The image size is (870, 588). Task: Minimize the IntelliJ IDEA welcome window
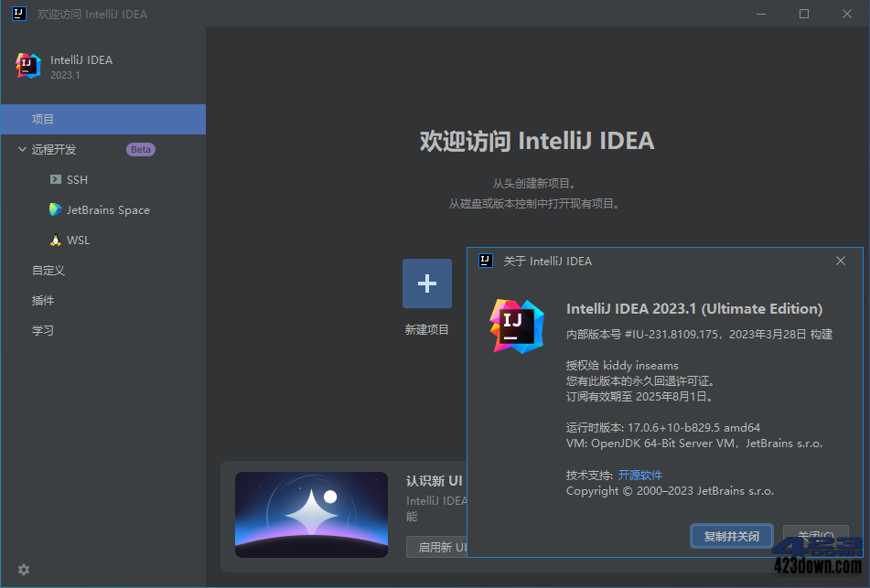[761, 14]
